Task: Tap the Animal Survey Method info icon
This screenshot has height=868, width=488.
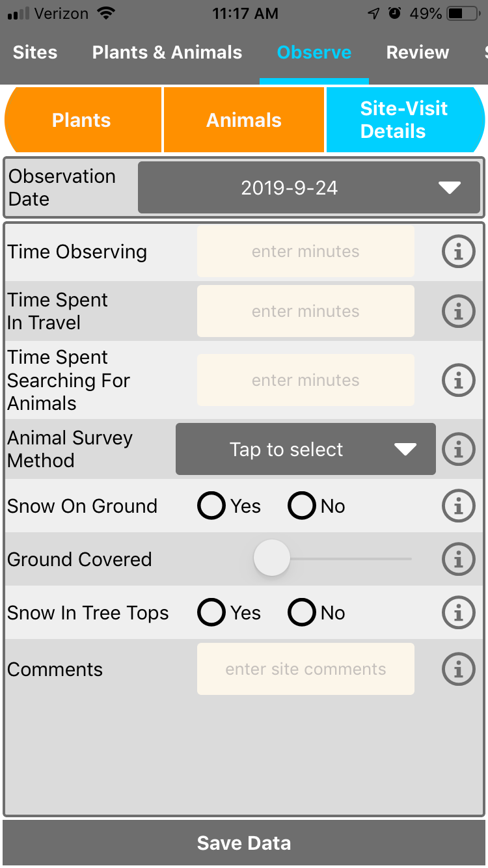Action: 458,449
